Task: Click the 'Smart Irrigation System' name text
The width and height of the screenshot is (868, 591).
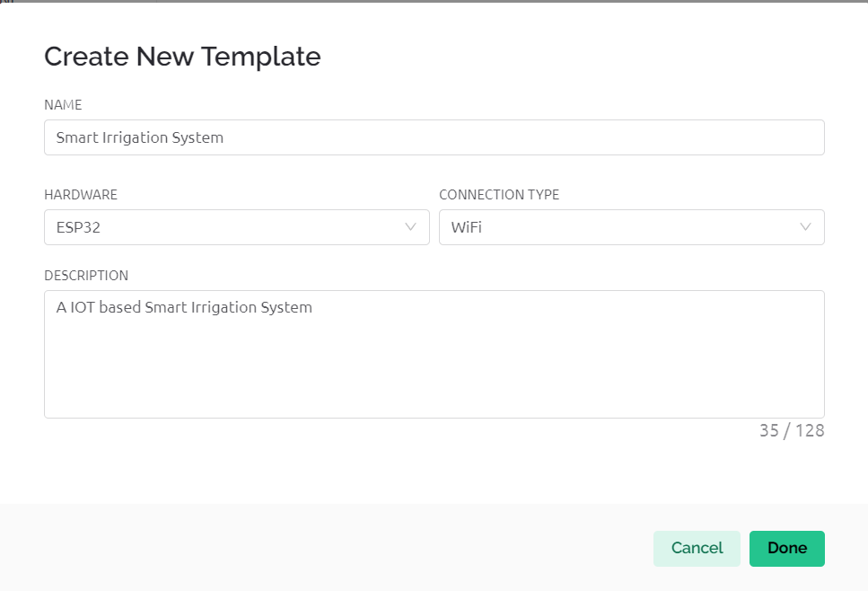Action: (140, 137)
